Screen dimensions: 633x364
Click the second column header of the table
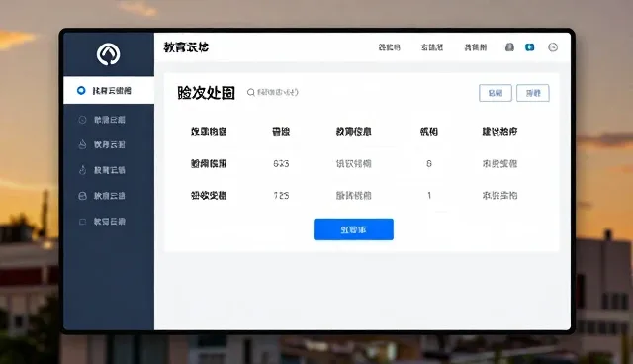(x=281, y=132)
